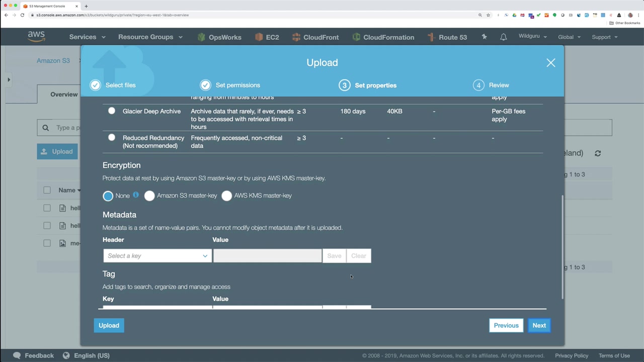Click the metadata Save button
644x362 pixels.
tap(334, 256)
